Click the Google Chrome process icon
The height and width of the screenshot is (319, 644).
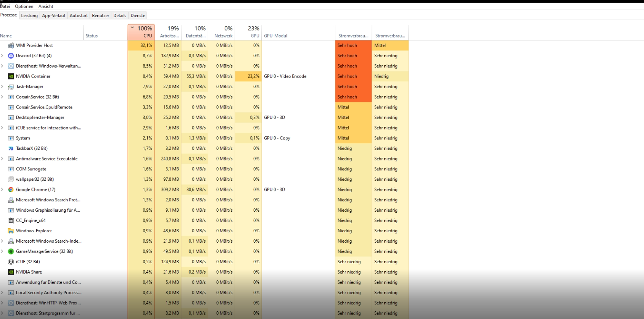[x=11, y=190]
